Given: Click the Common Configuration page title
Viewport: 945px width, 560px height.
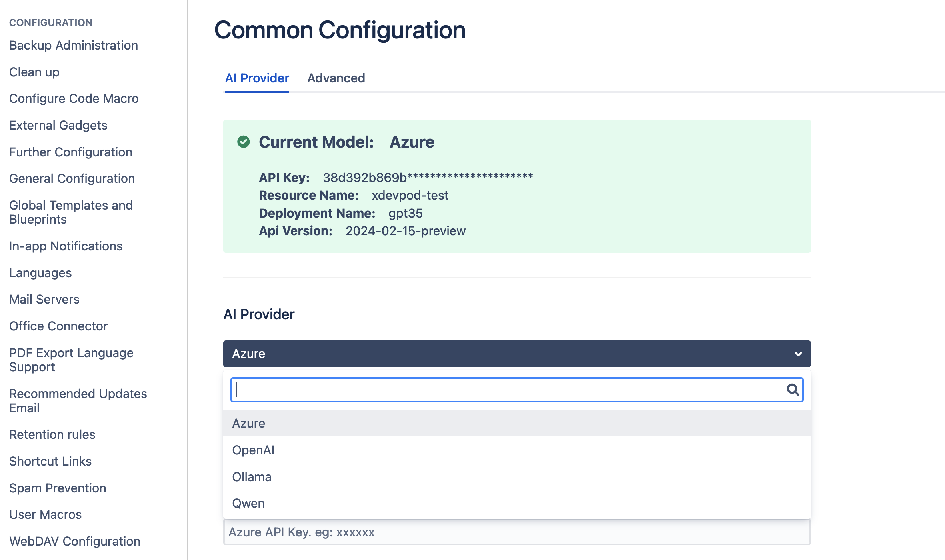Looking at the screenshot, I should 340,30.
